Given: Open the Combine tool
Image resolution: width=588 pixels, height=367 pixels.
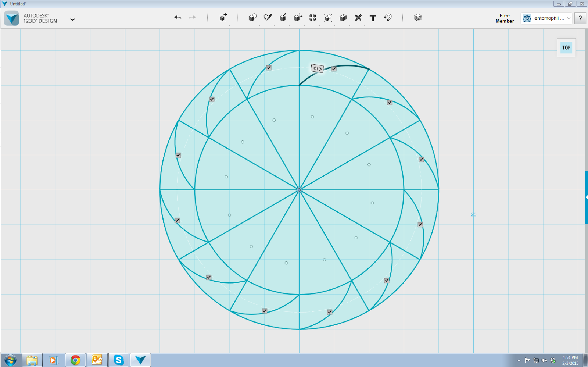Looking at the screenshot, I should pyautogui.click(x=343, y=18).
